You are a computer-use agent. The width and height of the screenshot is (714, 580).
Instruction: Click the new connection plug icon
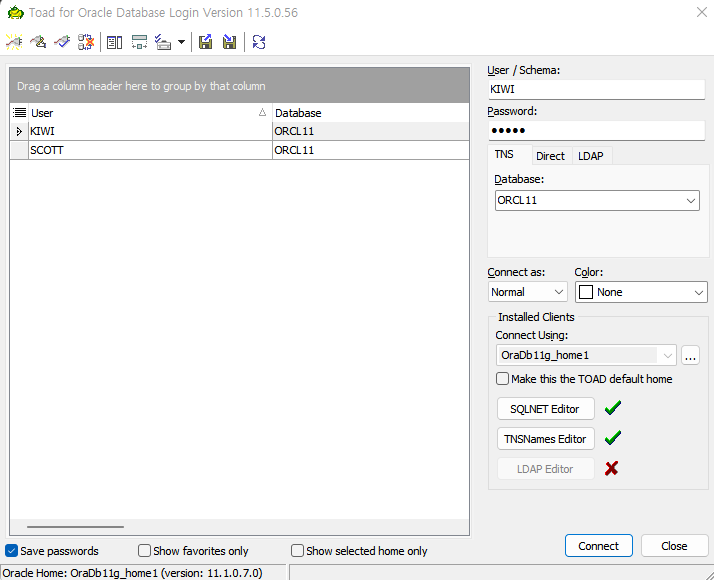pyautogui.click(x=14, y=42)
